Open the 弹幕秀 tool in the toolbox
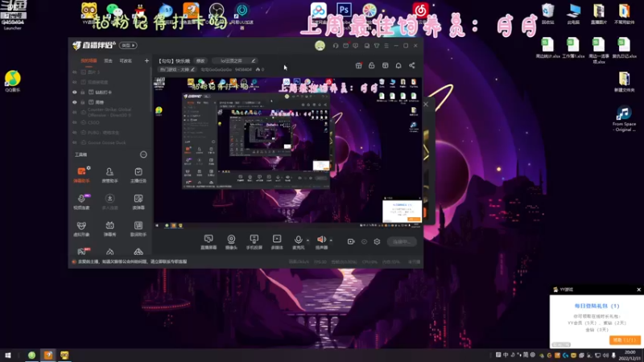 [x=109, y=228]
